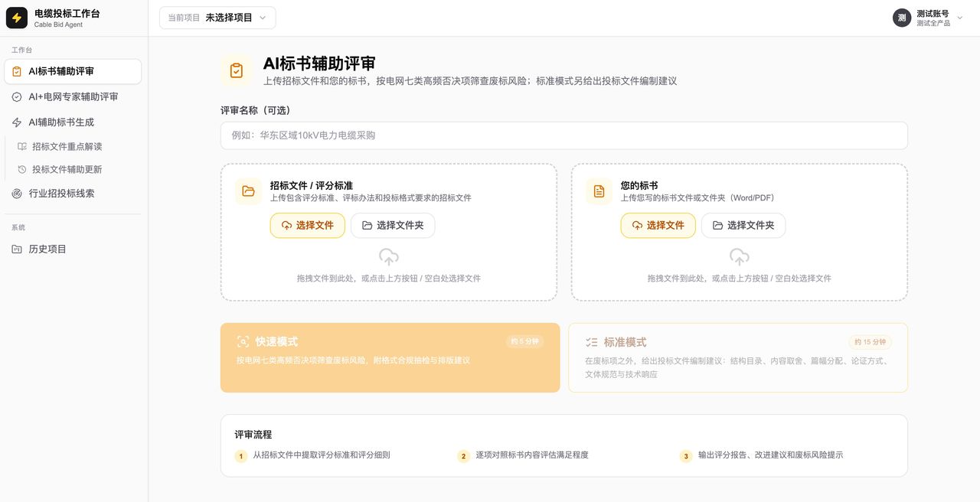The image size is (980, 502).
Task: Click the 评审流程 heading
Action: [253, 435]
